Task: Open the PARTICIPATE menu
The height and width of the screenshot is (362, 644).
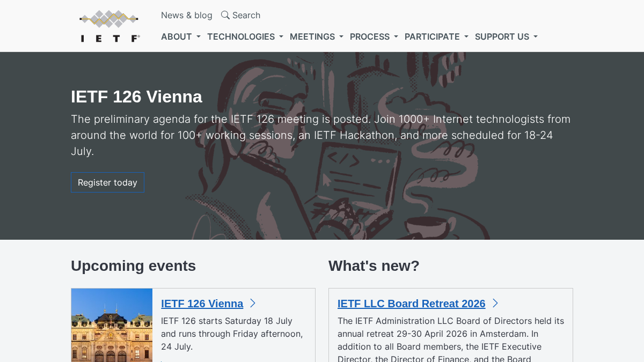Action: click(436, 36)
